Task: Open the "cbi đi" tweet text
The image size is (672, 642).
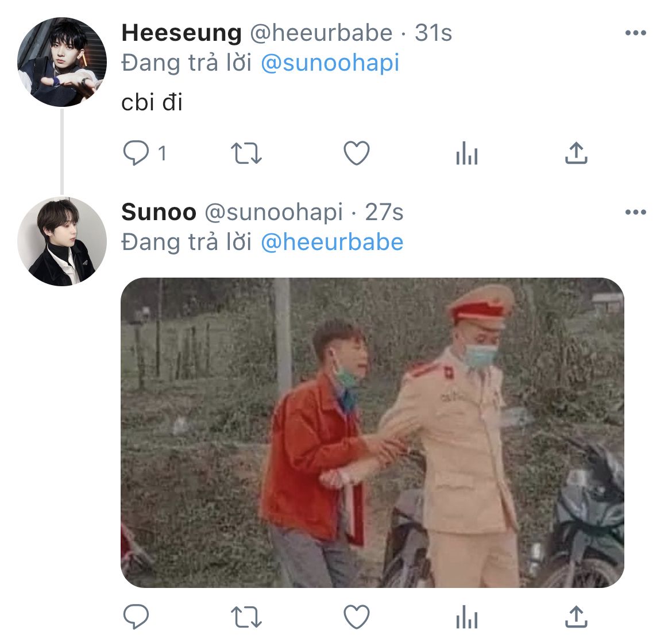Action: 152,102
